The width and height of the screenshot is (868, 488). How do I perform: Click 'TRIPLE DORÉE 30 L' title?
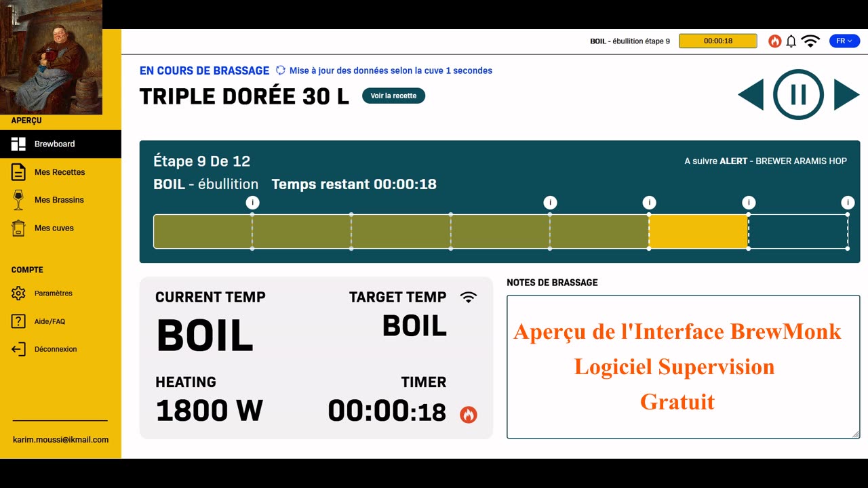[x=244, y=96]
